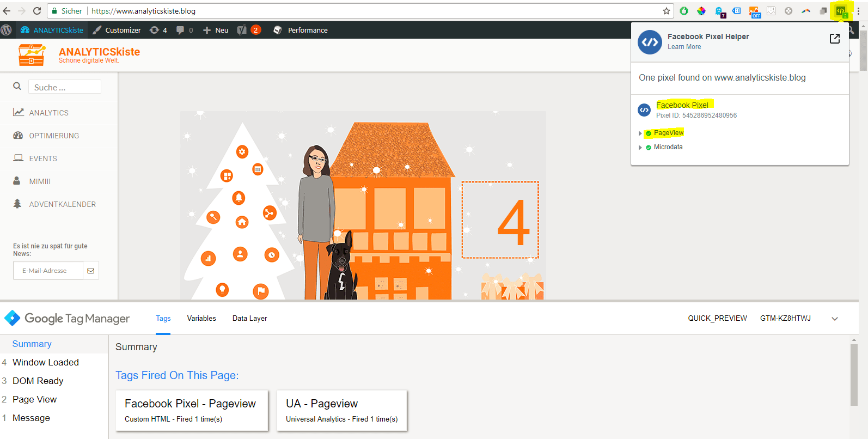Select the Window Loaded event
Viewport: 868px width, 439px height.
(46, 362)
